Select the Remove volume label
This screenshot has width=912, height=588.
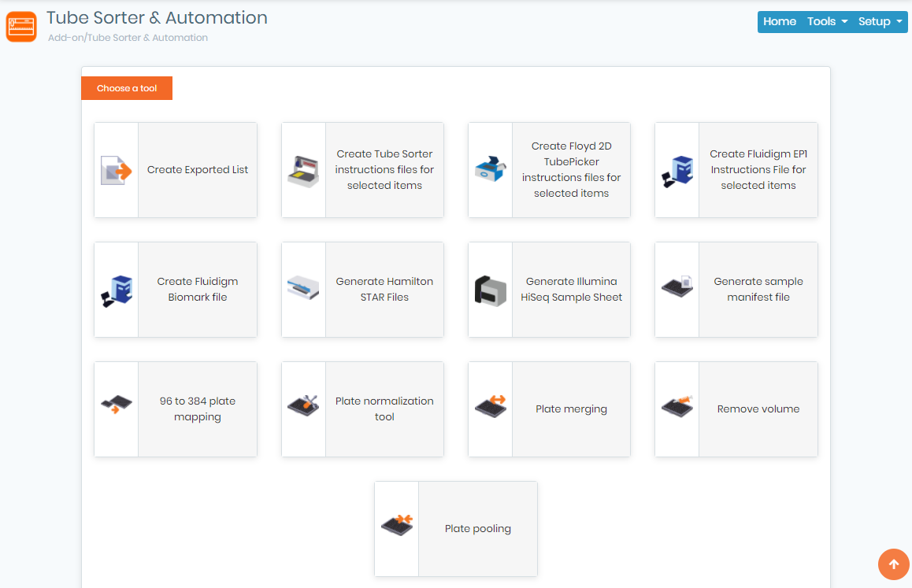tap(758, 409)
